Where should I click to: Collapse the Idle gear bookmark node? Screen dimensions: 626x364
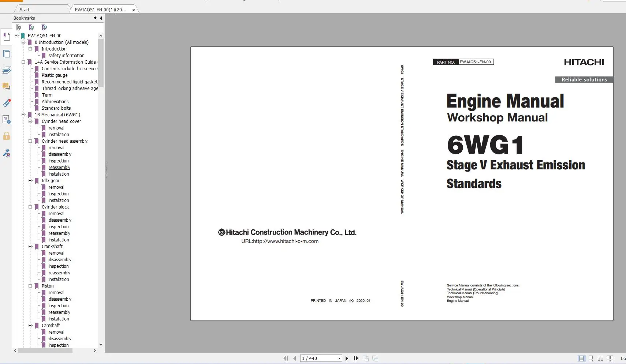click(x=30, y=181)
